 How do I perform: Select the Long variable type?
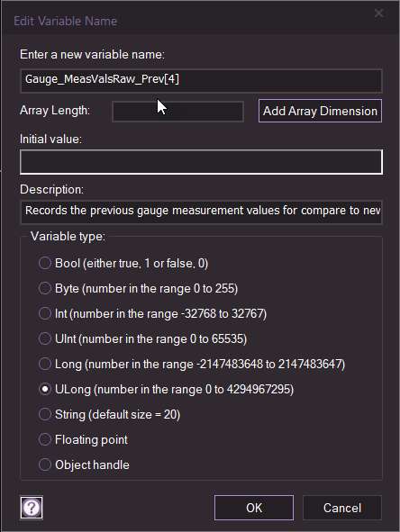tap(45, 364)
